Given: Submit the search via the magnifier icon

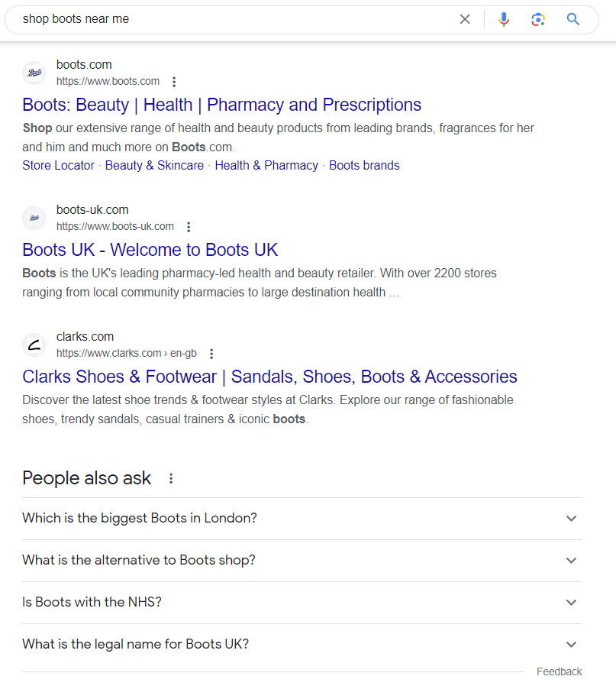Looking at the screenshot, I should click(x=573, y=19).
